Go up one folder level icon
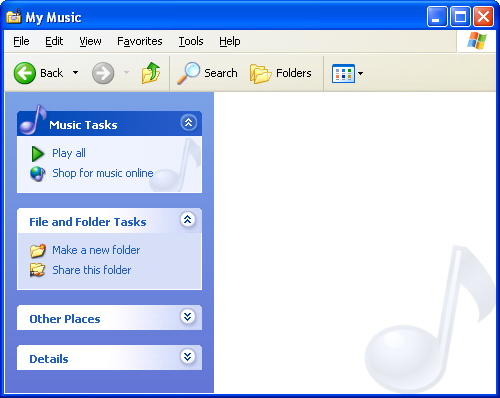500x398 pixels. 151,73
